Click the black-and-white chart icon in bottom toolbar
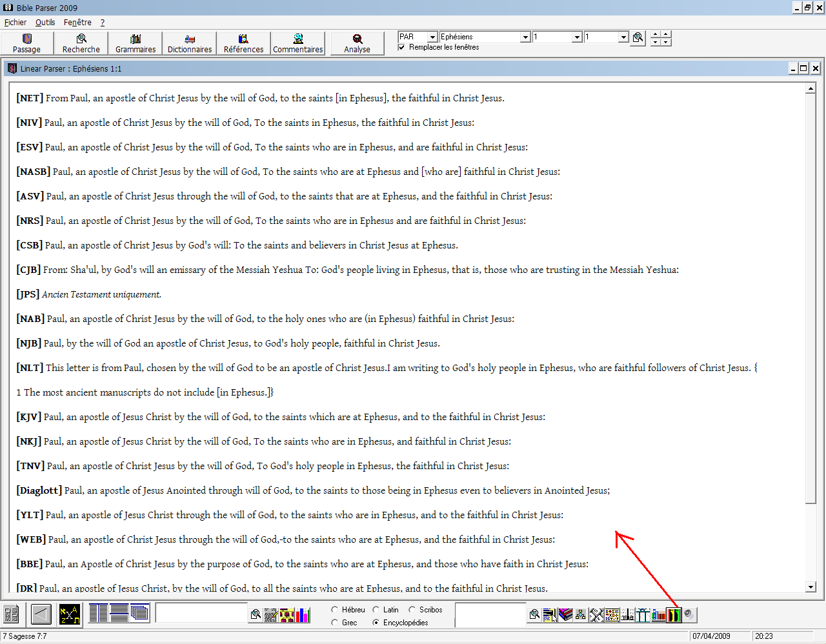The height and width of the screenshot is (644, 826). click(627, 614)
